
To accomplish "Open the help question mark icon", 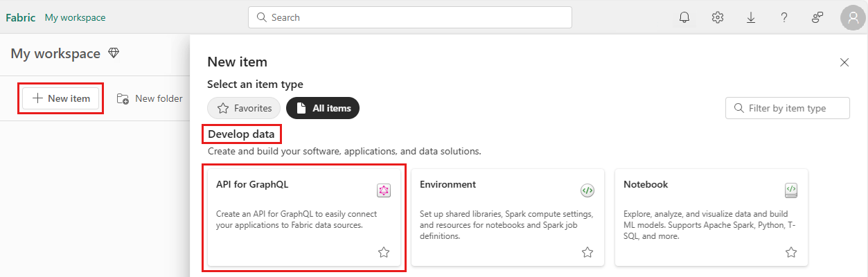I will [x=784, y=17].
